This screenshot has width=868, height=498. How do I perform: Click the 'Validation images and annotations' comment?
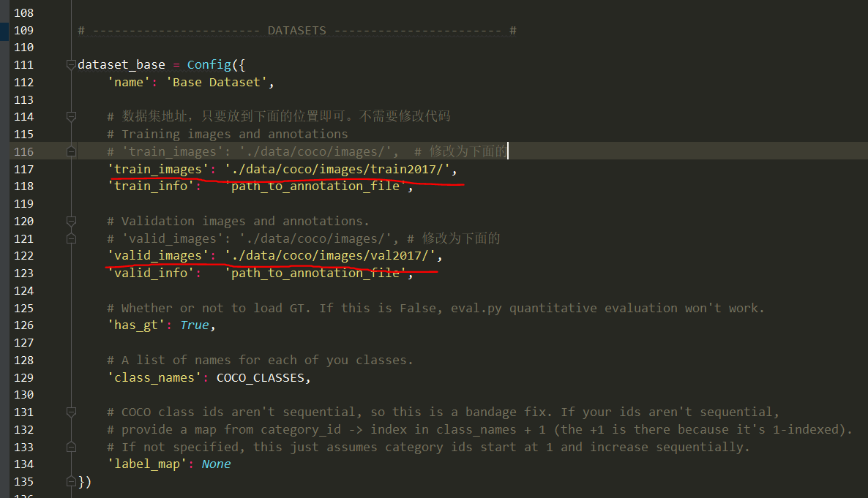tap(238, 222)
